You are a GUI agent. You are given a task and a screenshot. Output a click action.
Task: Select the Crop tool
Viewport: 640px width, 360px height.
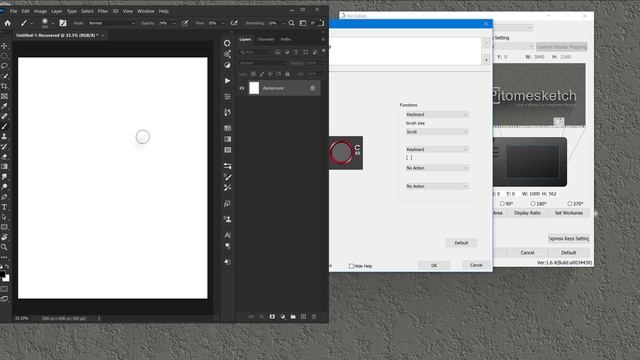[4, 86]
